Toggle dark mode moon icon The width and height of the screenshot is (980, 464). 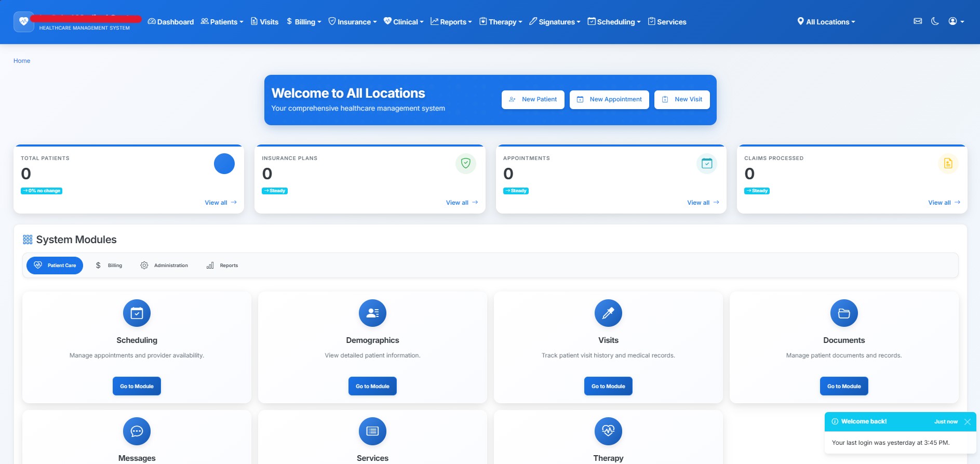(935, 21)
